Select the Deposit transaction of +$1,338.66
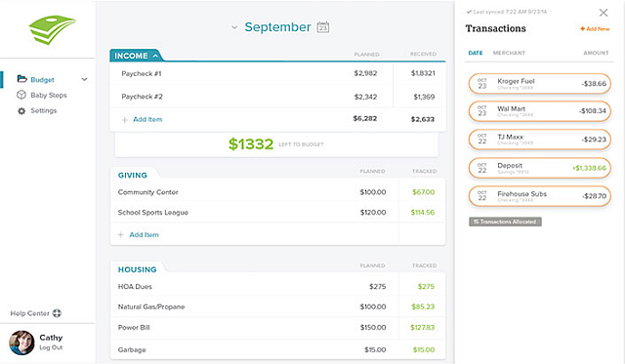This screenshot has height=364, width=625. click(x=540, y=168)
